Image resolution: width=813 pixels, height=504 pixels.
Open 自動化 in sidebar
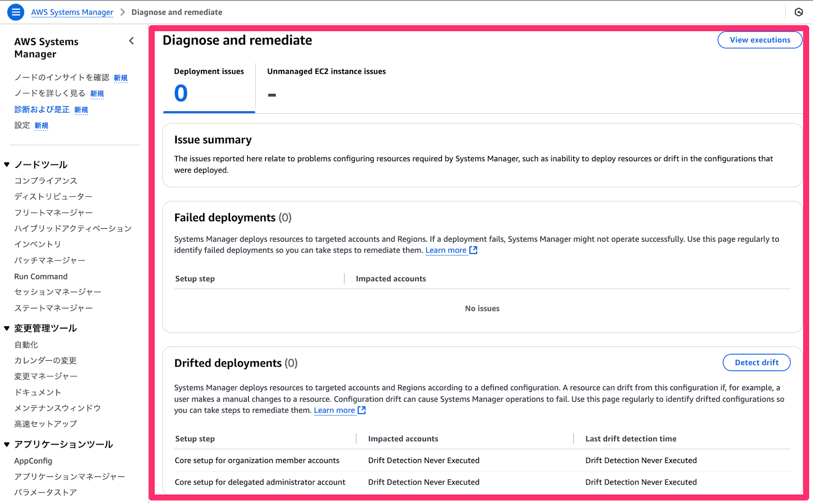pos(26,345)
